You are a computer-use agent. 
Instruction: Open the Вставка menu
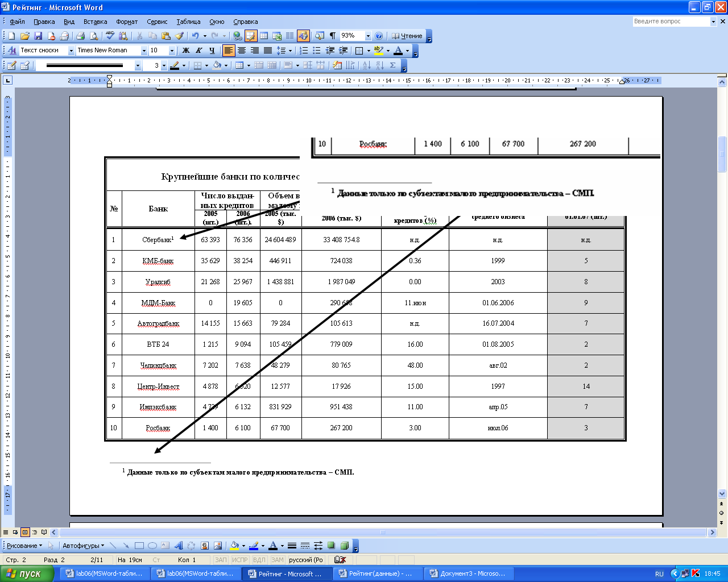(x=95, y=22)
